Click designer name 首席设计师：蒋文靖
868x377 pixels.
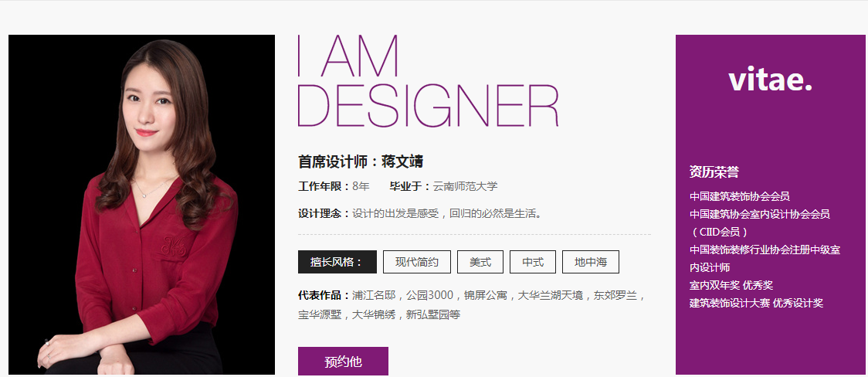pos(361,161)
